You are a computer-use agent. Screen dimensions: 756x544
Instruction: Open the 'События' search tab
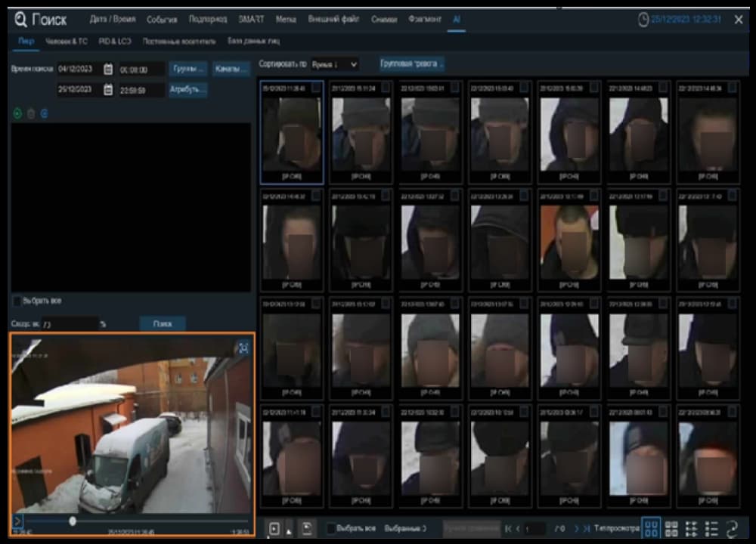162,20
